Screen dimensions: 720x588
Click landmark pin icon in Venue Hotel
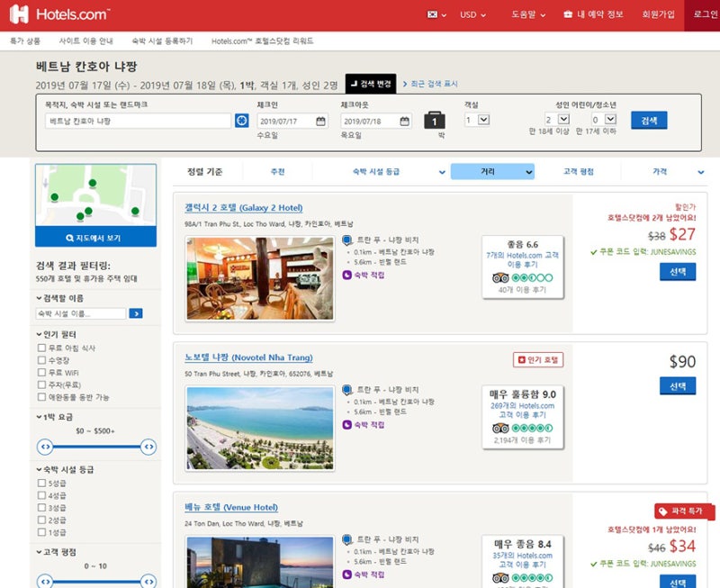point(347,539)
